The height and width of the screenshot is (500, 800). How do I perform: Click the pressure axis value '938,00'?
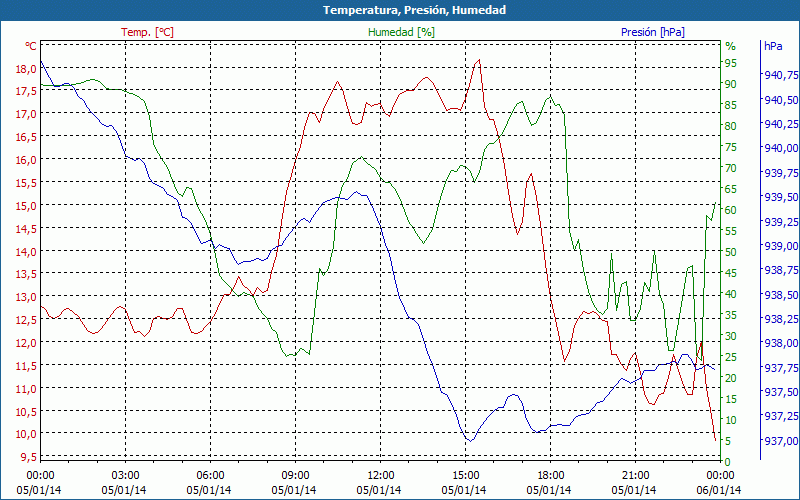(x=781, y=343)
